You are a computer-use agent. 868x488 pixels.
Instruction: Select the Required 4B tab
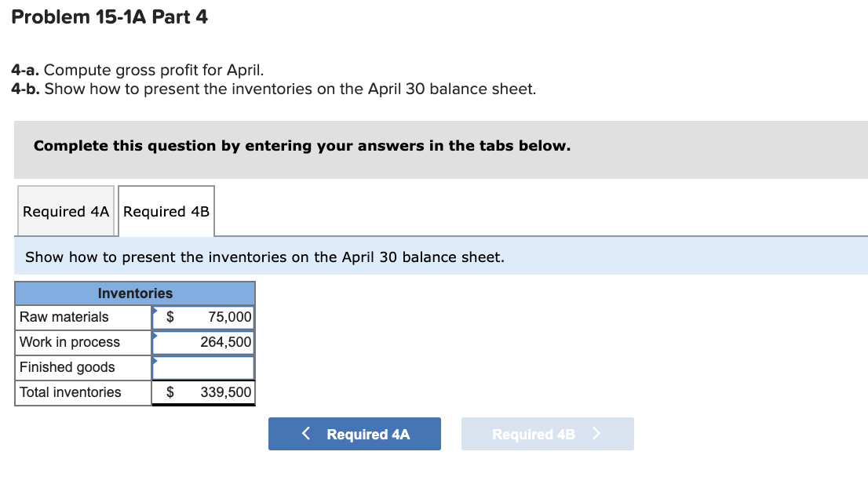pyautogui.click(x=166, y=211)
